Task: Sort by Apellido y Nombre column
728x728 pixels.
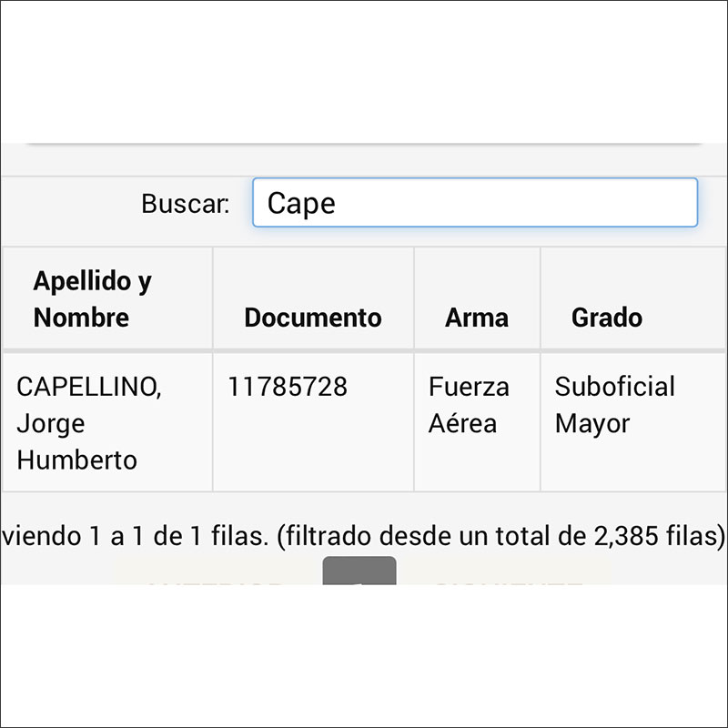Action: coord(93,298)
